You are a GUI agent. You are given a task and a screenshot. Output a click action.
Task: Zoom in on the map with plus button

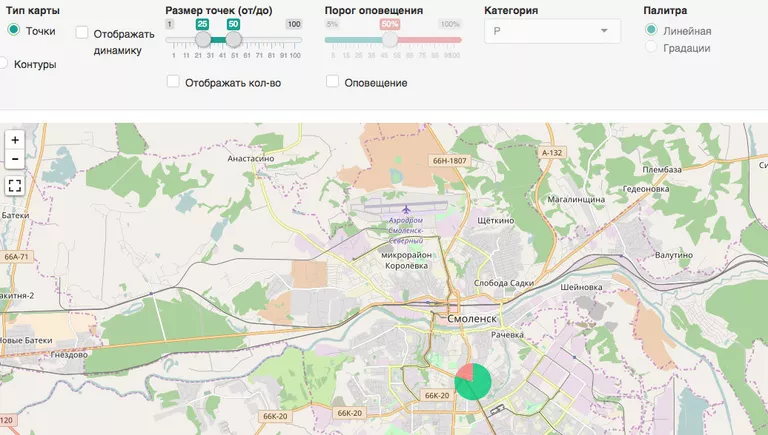click(x=15, y=140)
